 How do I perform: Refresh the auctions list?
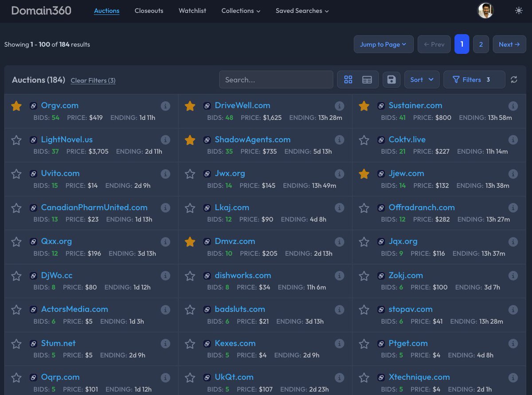click(x=514, y=79)
